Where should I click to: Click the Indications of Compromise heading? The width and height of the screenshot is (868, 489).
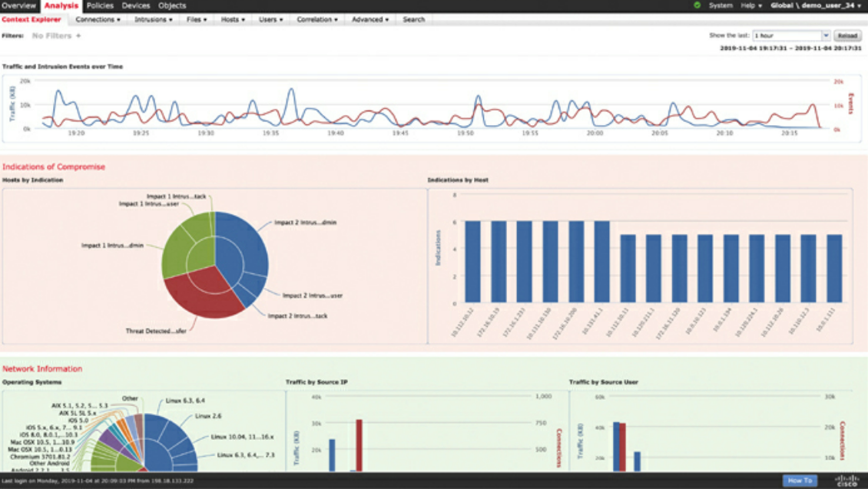(53, 167)
